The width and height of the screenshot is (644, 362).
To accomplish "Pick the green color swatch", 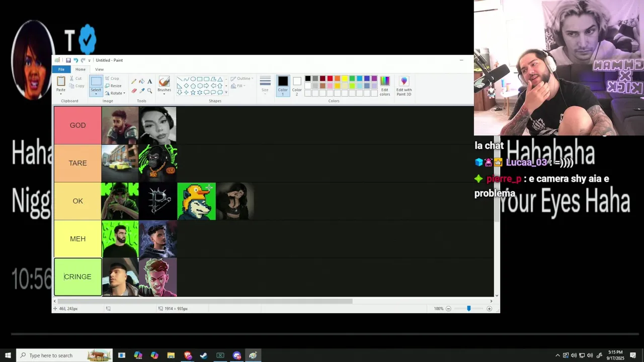I will pyautogui.click(x=352, y=78).
